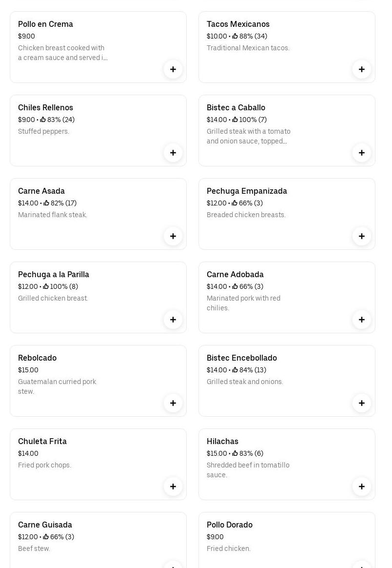The image size is (392, 568).
Task: Add Chuleta Frita to cart
Action: (173, 487)
